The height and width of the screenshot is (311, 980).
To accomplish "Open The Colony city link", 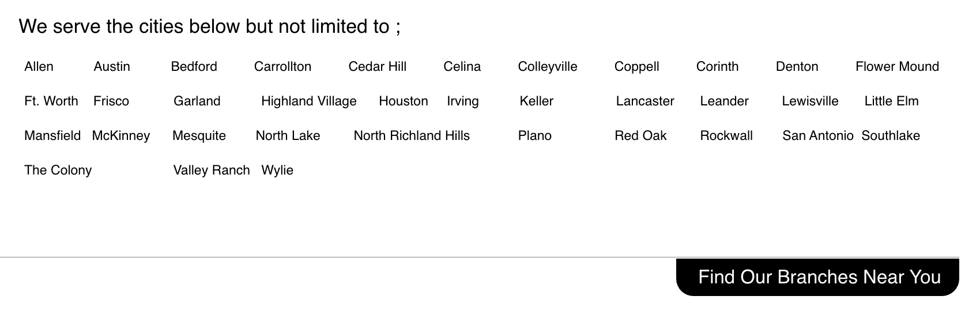I will click(58, 170).
